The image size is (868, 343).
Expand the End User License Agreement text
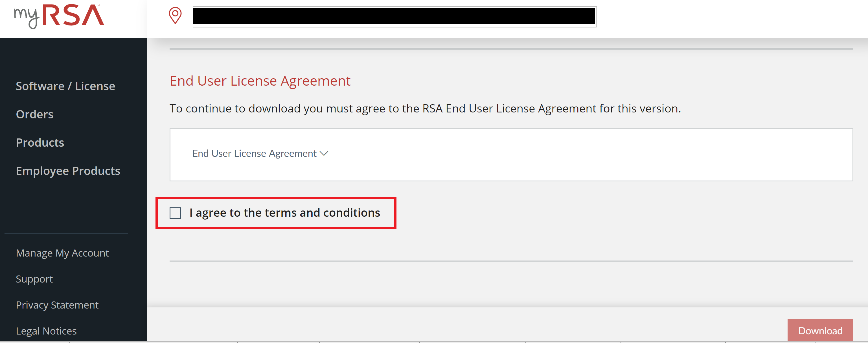tap(255, 153)
